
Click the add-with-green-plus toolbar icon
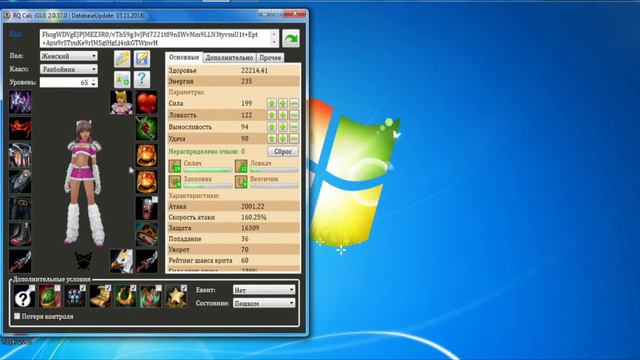pos(122,79)
